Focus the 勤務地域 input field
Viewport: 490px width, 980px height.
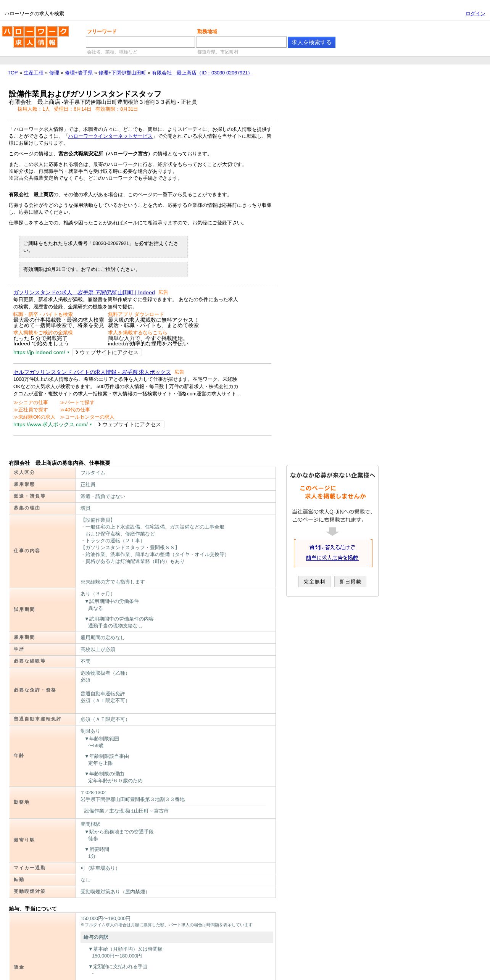point(241,42)
